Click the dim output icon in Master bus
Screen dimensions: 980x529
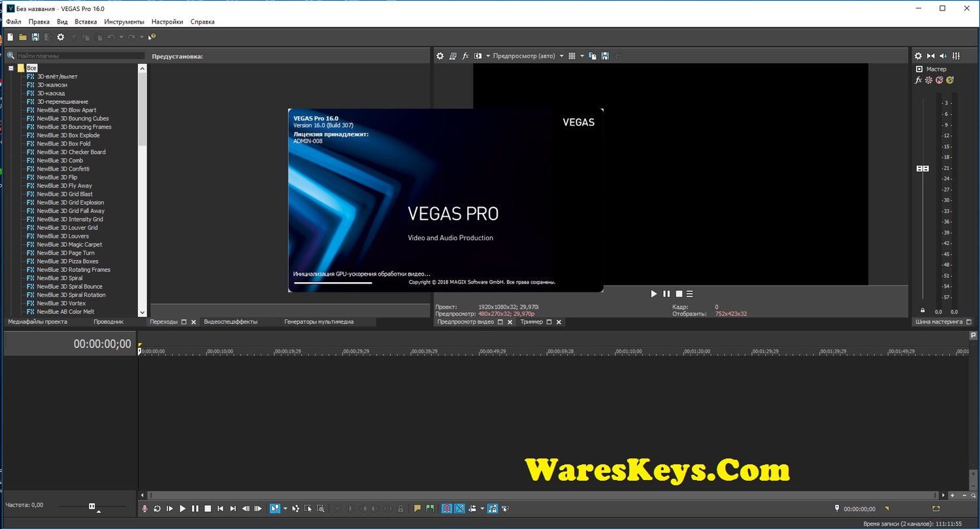[x=943, y=56]
